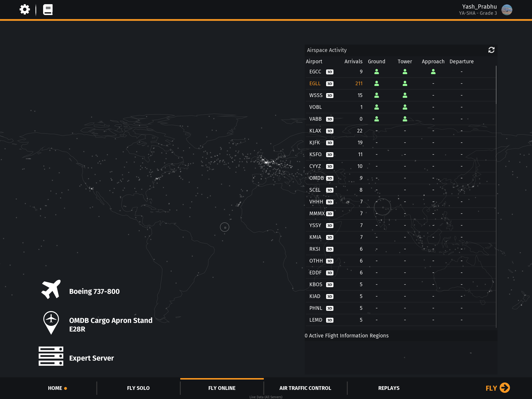Switch to the Air Traffic Control tab
Viewport: 532px width, 399px height.
coord(305,388)
